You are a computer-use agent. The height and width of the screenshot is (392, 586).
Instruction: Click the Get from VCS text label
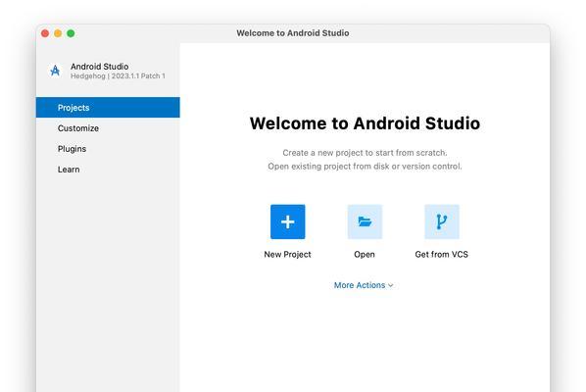(441, 255)
